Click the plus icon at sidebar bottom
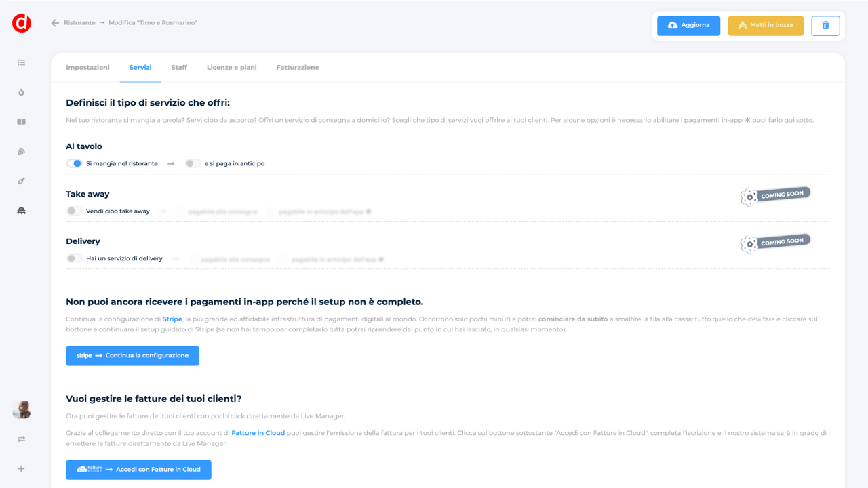Viewport: 868px width, 488px height. (22, 468)
